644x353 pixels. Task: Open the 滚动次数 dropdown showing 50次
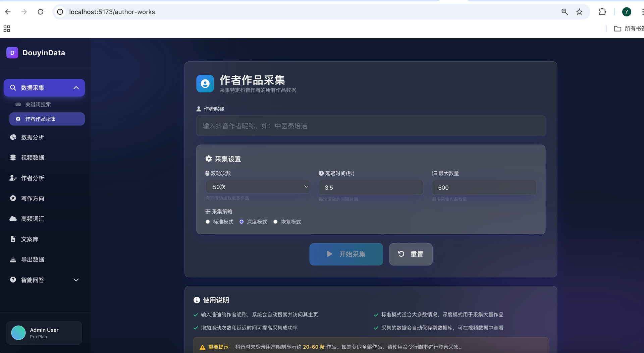257,187
